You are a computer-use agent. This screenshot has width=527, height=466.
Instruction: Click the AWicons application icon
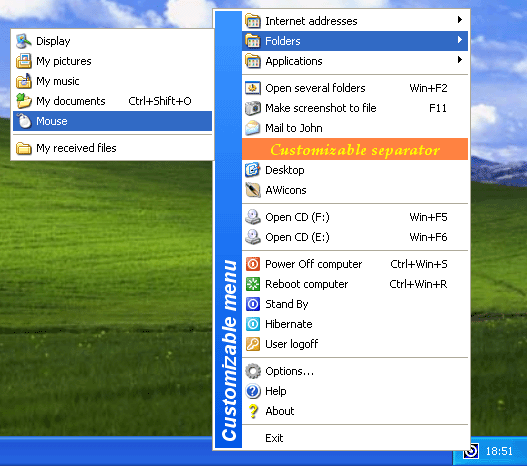pyautogui.click(x=253, y=190)
